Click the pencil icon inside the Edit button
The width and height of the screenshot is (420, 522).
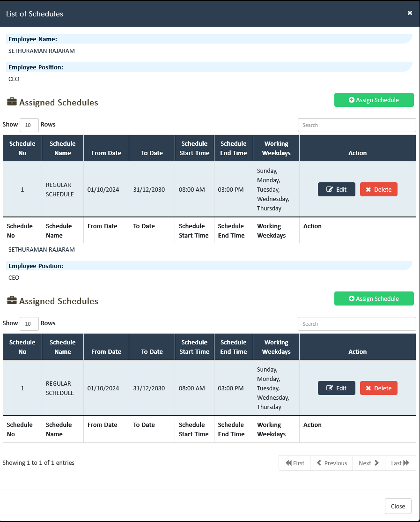[329, 189]
